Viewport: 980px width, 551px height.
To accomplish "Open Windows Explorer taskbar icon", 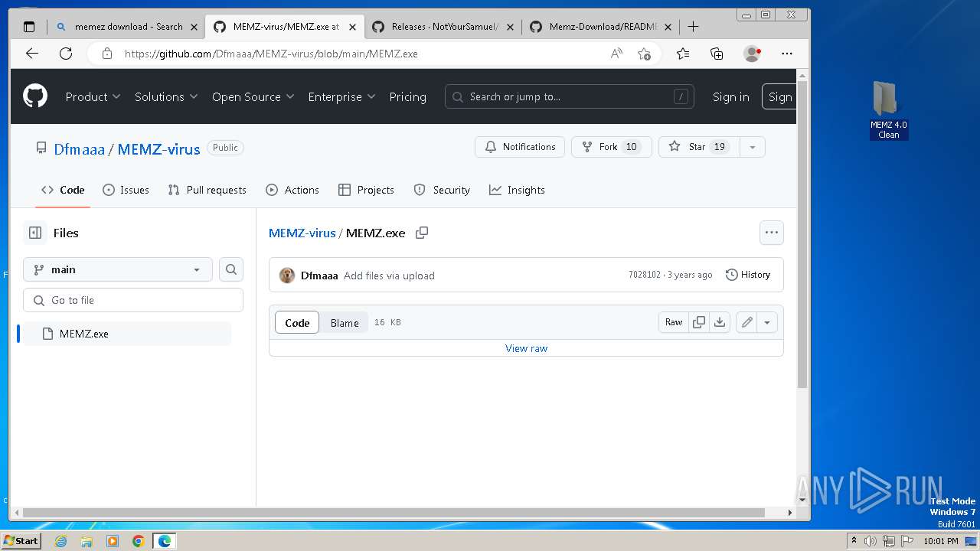I will pyautogui.click(x=87, y=541).
